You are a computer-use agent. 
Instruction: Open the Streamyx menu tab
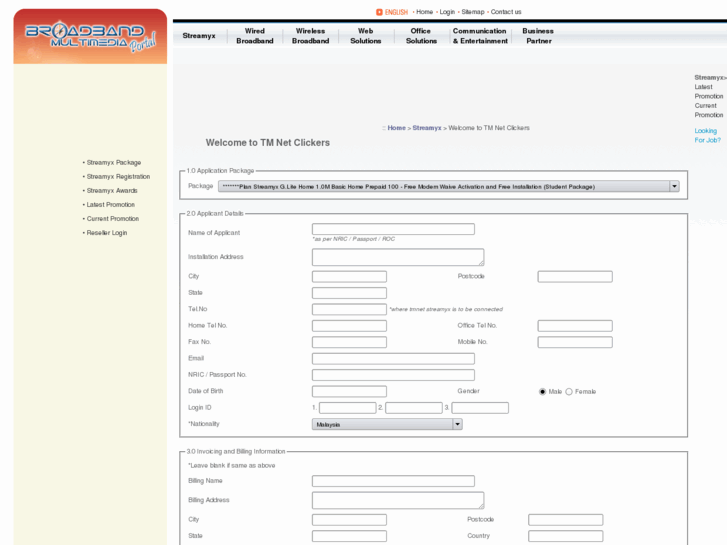[x=199, y=36]
